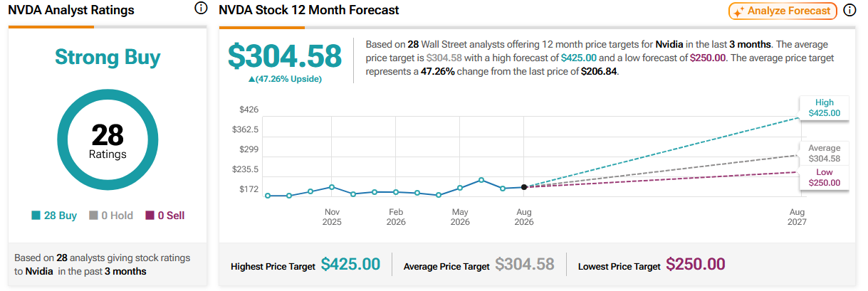Click the NVDA Analyst Ratings heading

tap(71, 10)
